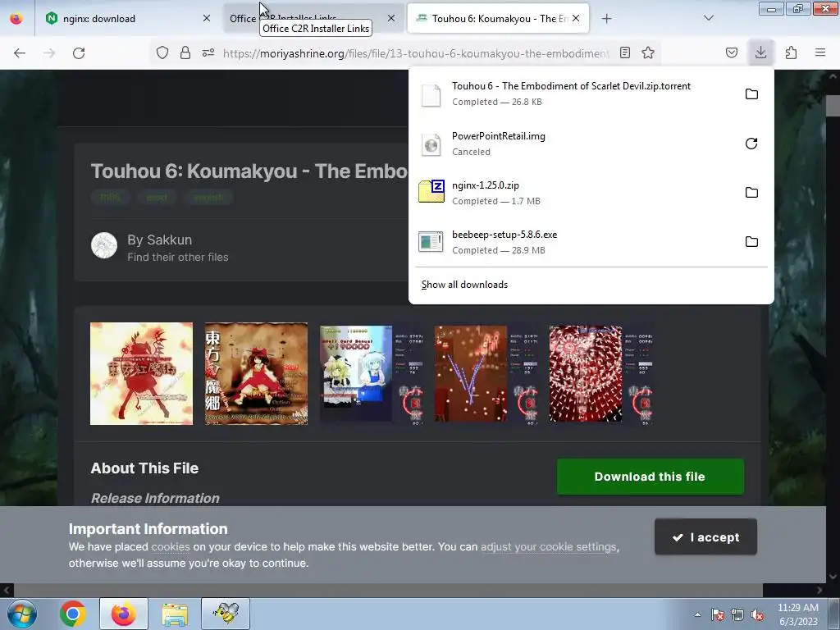840x630 pixels.
Task: Retry the canceled PowerPointRetail.img download
Action: (x=751, y=144)
